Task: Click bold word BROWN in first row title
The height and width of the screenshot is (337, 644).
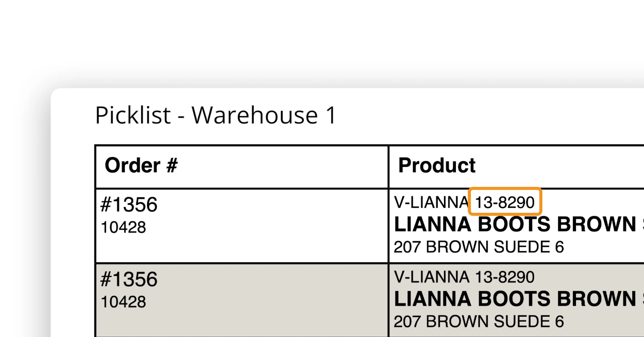Action: 596,225
